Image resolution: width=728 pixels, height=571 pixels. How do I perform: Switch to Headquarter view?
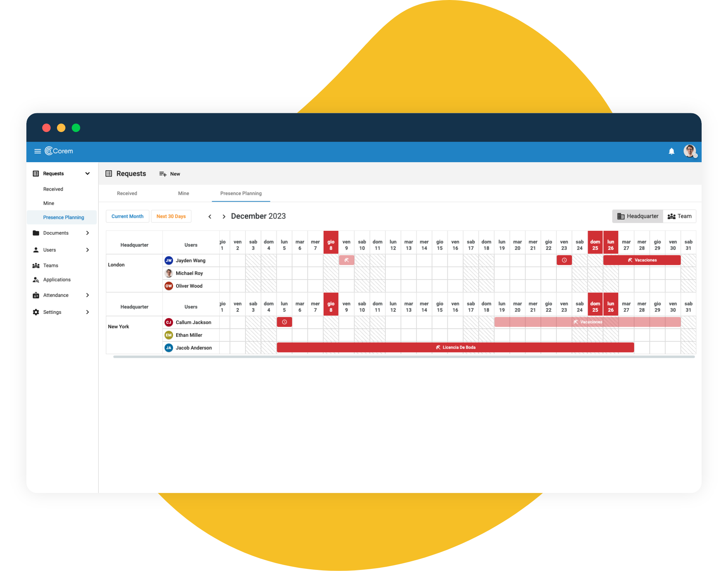coord(638,216)
